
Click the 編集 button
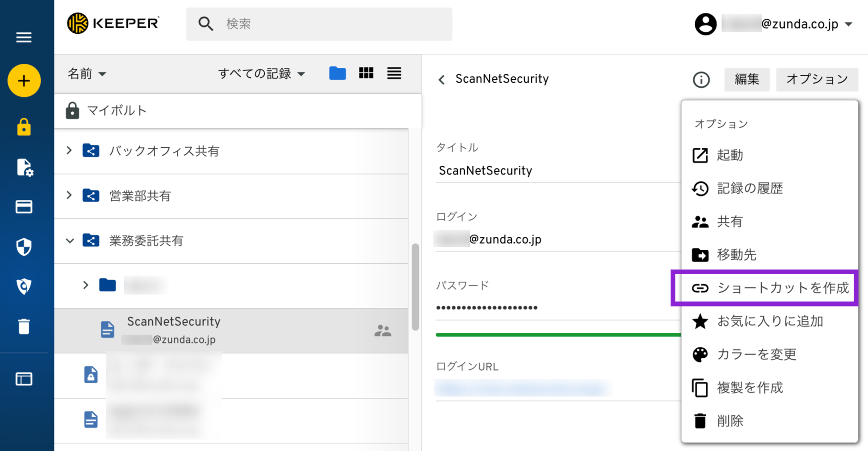[x=747, y=79]
